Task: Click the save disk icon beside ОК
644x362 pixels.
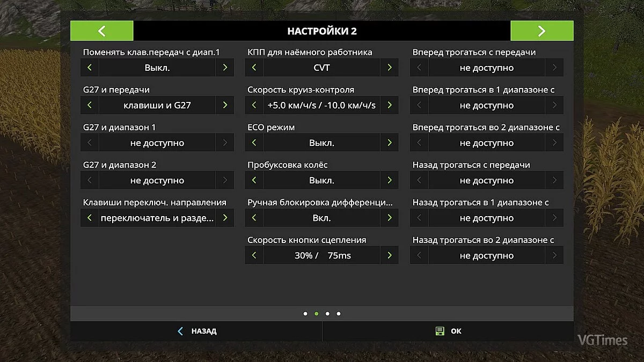Action: click(x=440, y=331)
